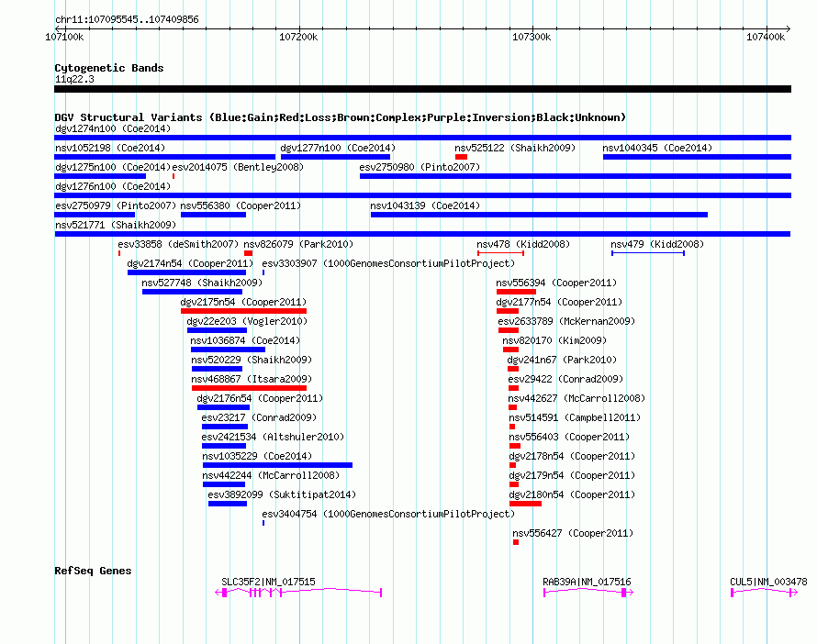Open the nsv1043139 (Coe2014) variant label
The image size is (817, 644).
click(425, 205)
